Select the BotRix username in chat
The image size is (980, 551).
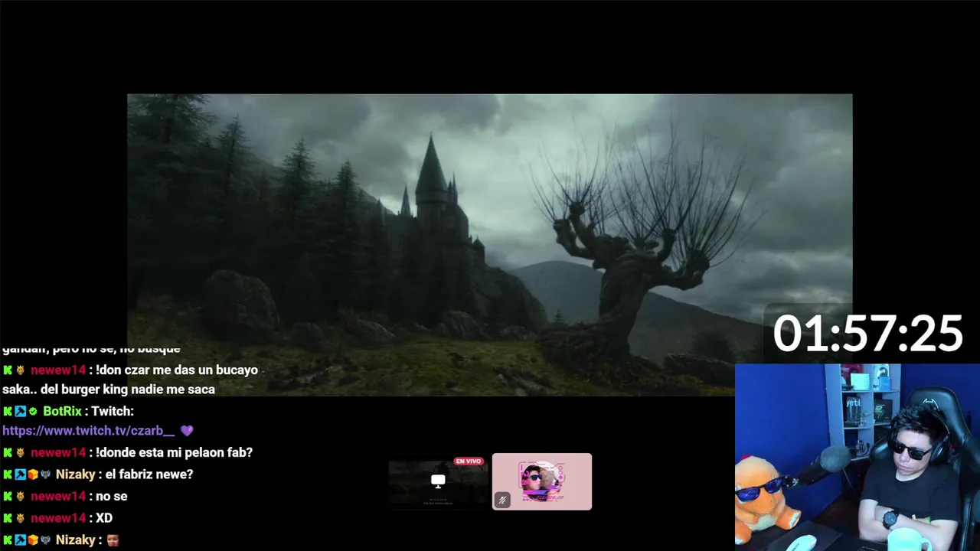click(62, 412)
